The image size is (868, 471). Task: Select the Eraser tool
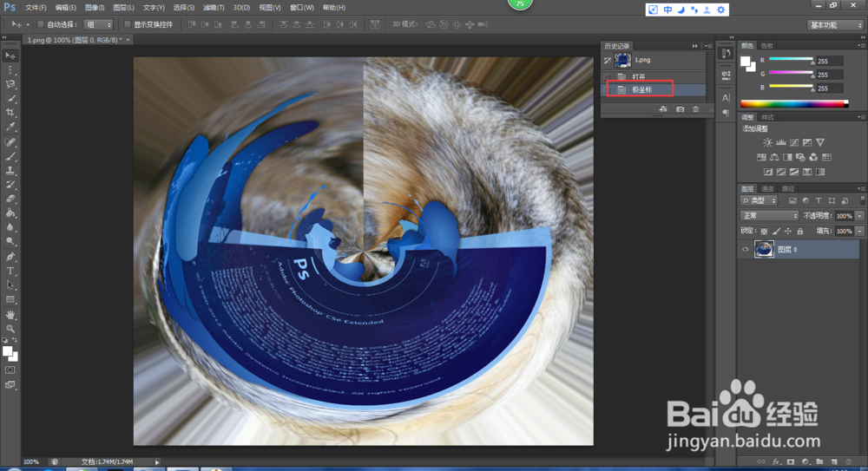click(x=10, y=199)
